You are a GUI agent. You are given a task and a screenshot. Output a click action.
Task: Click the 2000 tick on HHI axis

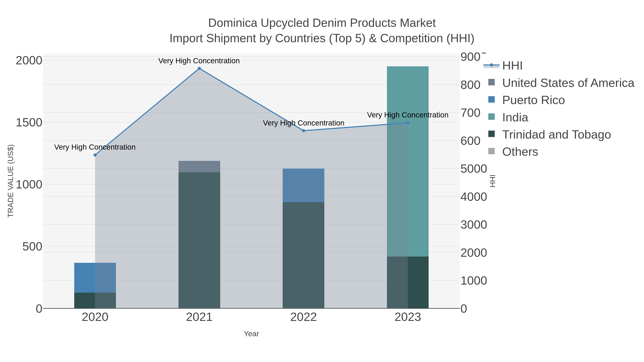pos(474,253)
